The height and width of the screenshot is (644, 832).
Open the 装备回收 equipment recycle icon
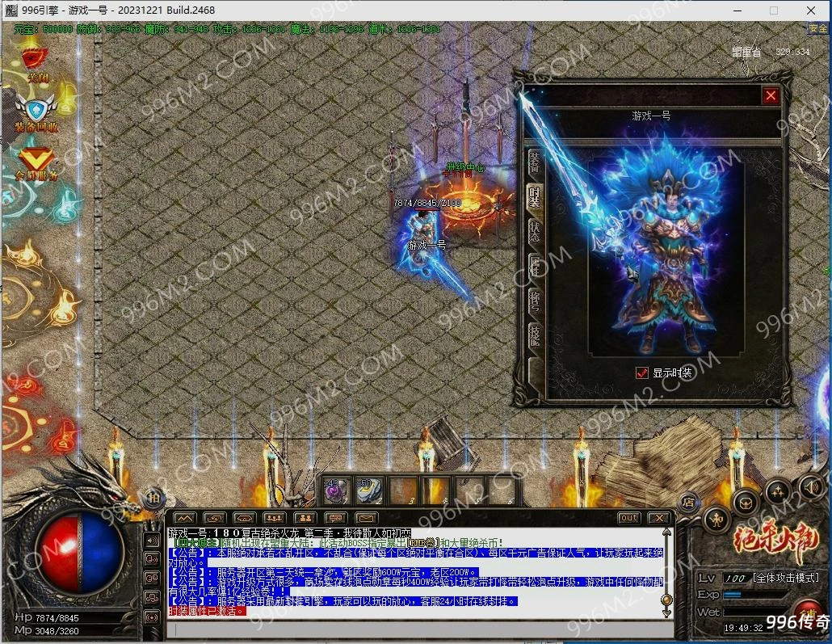[36, 113]
